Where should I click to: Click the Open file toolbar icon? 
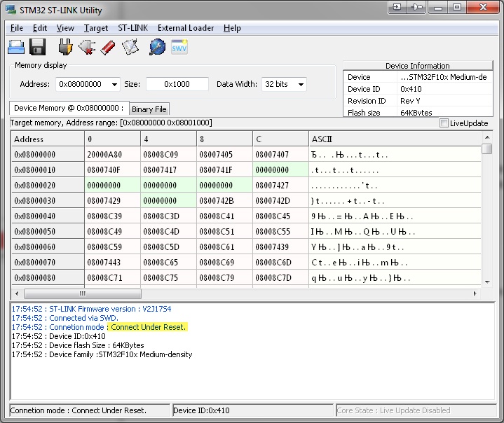point(16,48)
